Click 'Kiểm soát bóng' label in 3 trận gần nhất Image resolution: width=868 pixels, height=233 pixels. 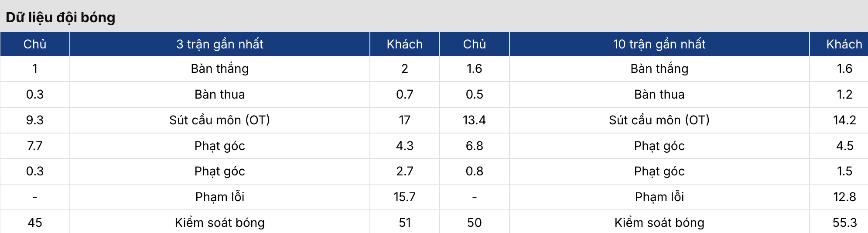pyautogui.click(x=220, y=223)
